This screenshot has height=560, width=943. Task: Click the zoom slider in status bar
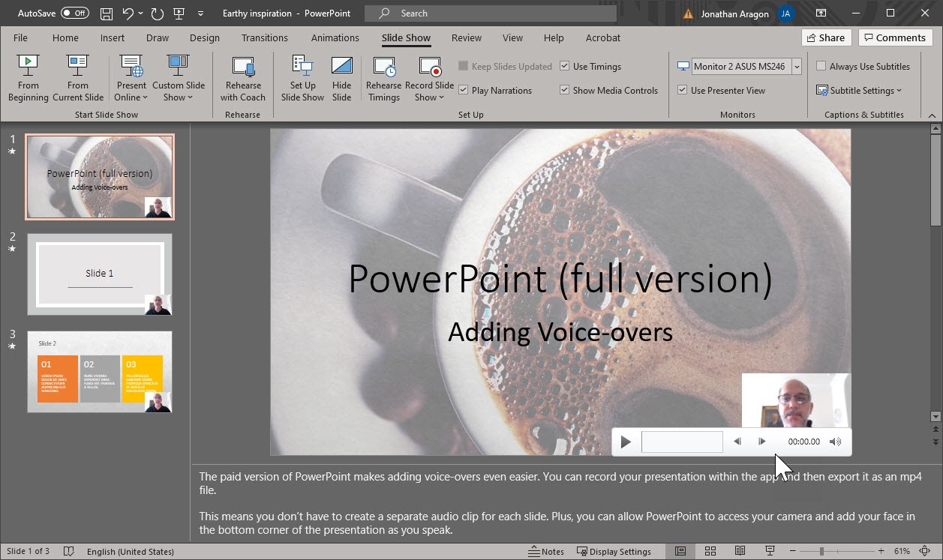[x=821, y=551]
